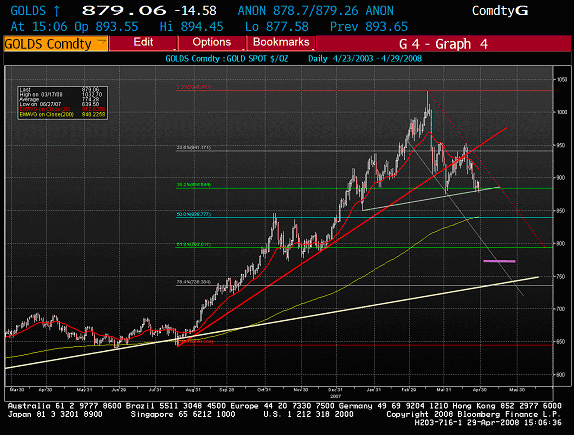Screen dimensions: 574x435
Task: Click the Europe 44 20 7330 7500 contact
Action: [x=282, y=406]
